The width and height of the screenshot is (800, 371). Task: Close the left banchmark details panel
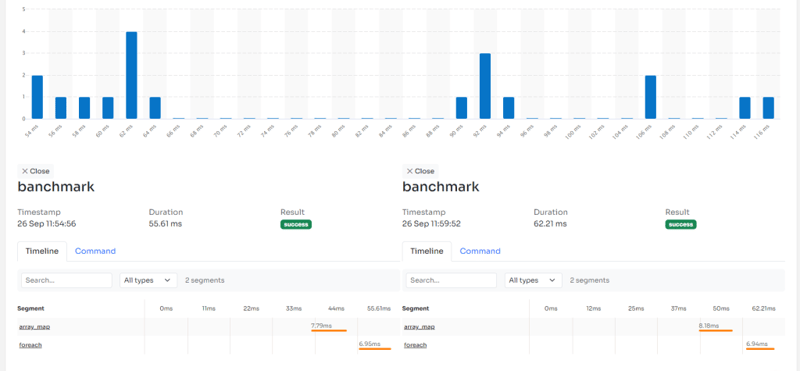[35, 171]
